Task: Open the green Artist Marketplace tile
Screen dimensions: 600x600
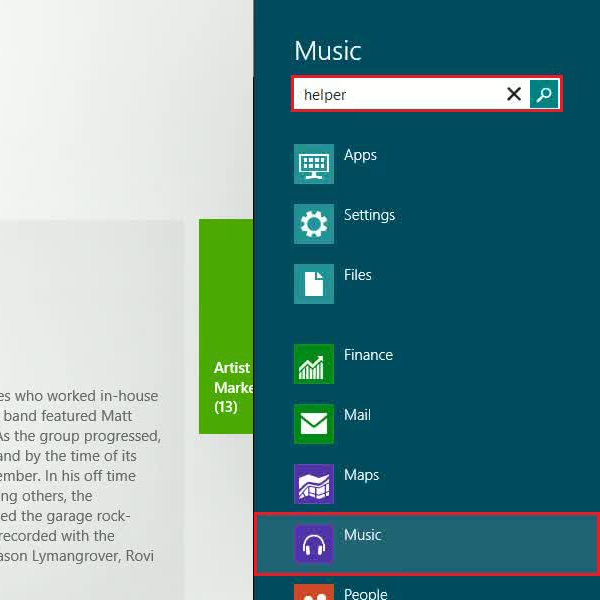Action: [x=226, y=326]
